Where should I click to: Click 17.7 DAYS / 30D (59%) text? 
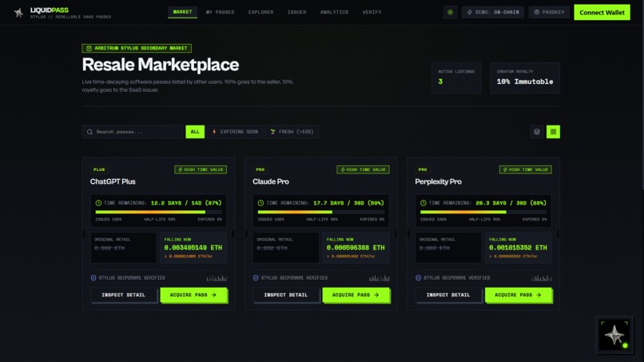[x=348, y=203]
